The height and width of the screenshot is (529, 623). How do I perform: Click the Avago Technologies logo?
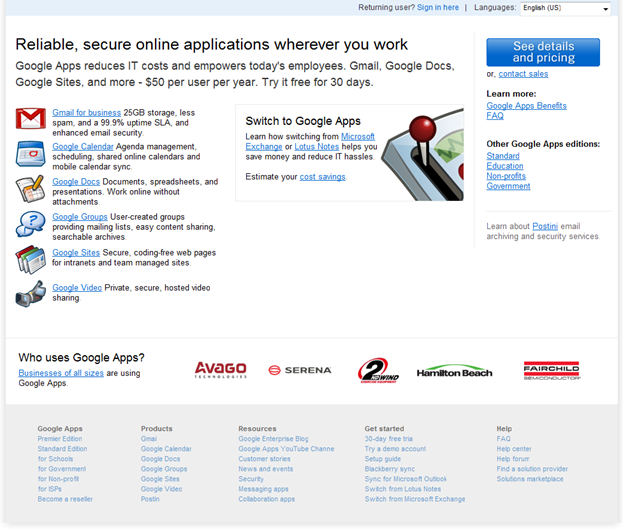tap(221, 370)
